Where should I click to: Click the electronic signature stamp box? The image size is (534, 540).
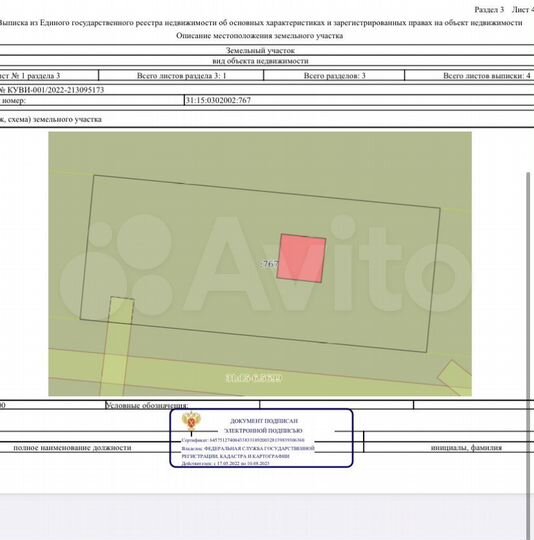[261, 438]
